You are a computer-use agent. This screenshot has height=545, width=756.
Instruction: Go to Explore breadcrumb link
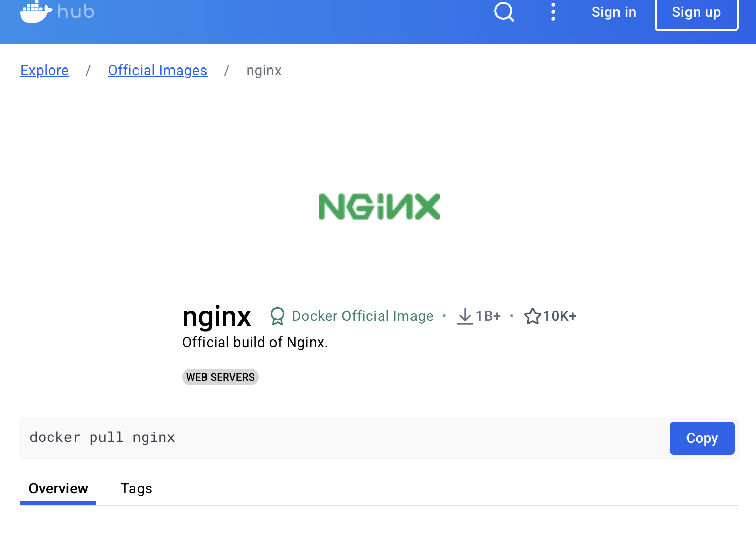point(45,71)
